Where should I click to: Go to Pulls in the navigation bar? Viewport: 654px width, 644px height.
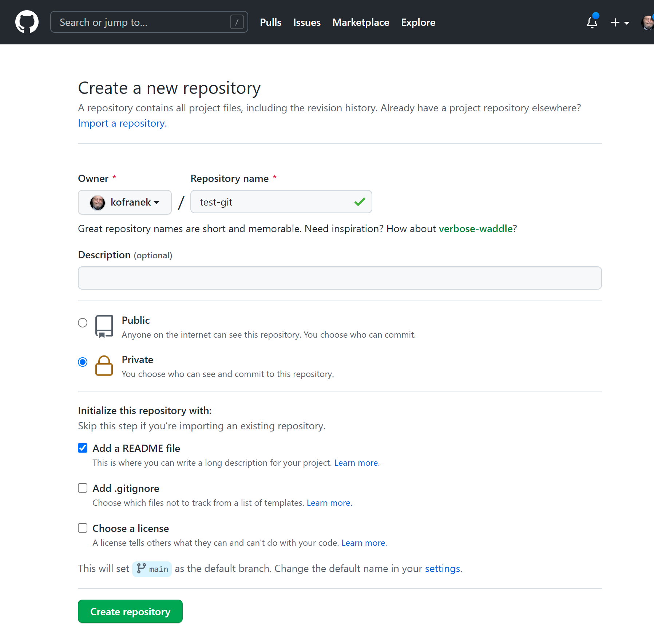click(x=270, y=23)
